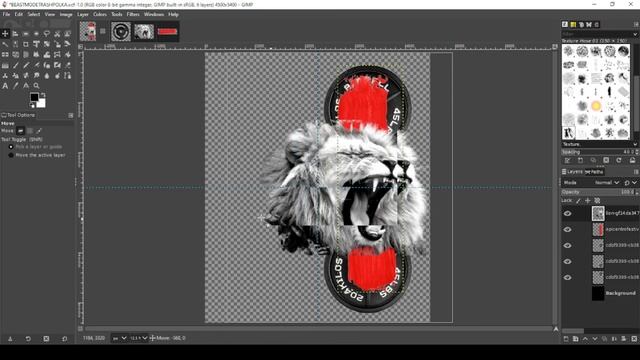Select the Move tool in toolbox

(x=5, y=34)
